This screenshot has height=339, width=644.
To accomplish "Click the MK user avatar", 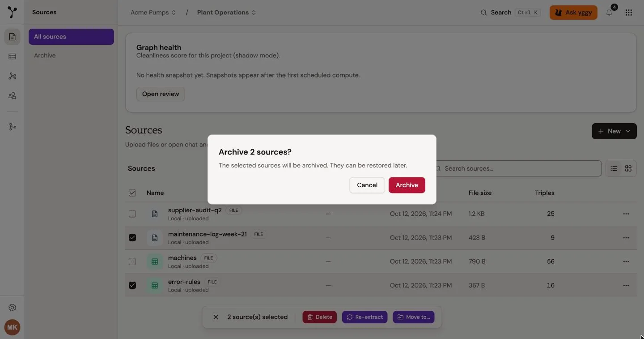I will click(13, 327).
